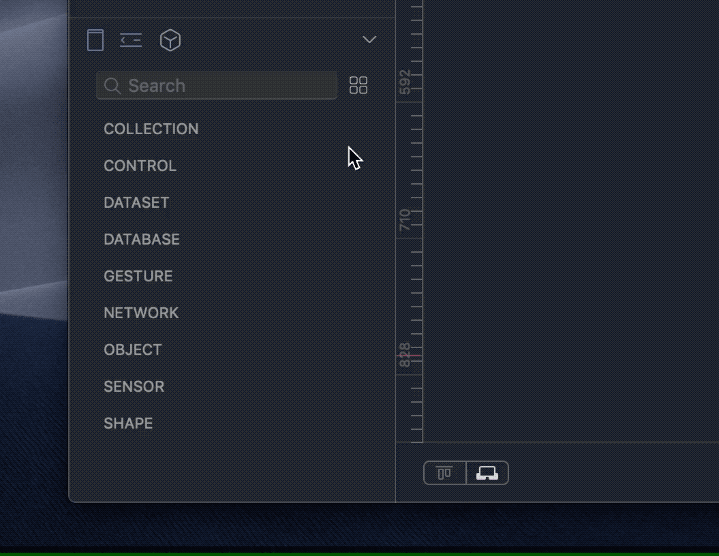Screen dimensions: 719x556
Task: Switch library to grid view
Action: click(x=358, y=85)
